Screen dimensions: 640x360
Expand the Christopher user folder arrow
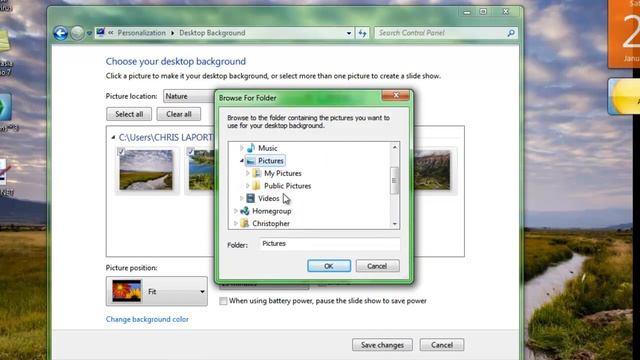[x=236, y=224]
